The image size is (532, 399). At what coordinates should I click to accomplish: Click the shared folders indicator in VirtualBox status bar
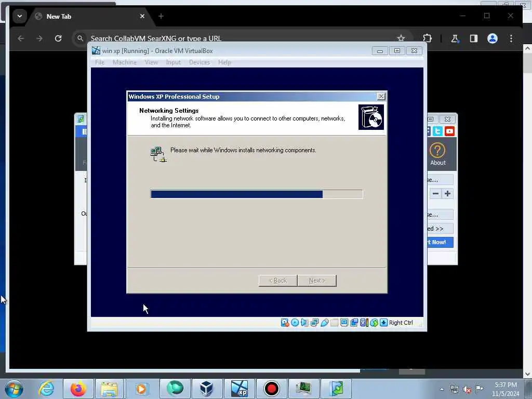[x=334, y=323]
